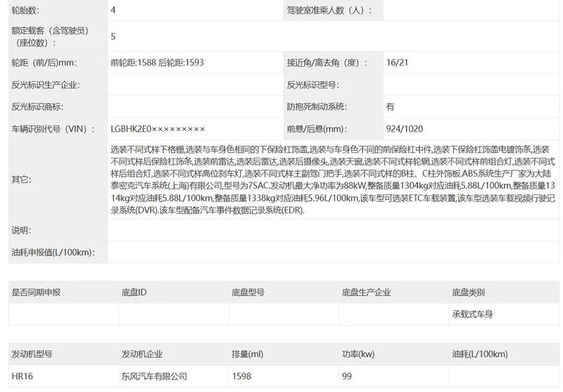Click the empty 说明 field
Image resolution: width=563 pixels, height=392 pixels.
coord(333,230)
